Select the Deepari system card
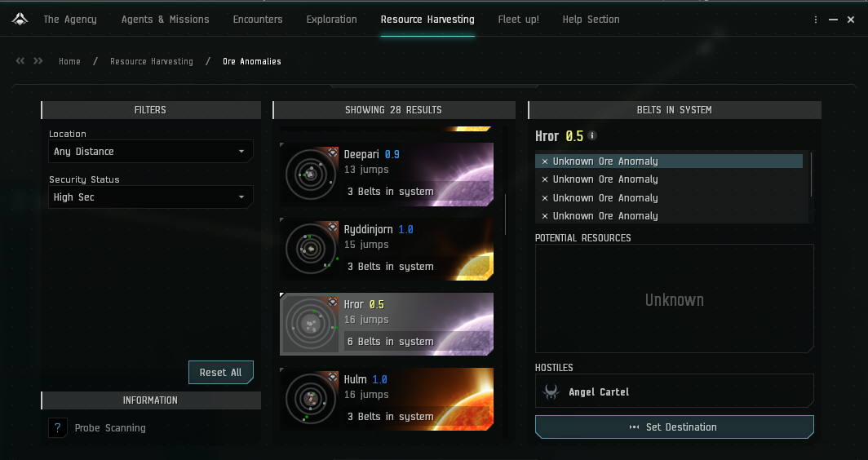Image resolution: width=868 pixels, height=460 pixels. tap(387, 175)
